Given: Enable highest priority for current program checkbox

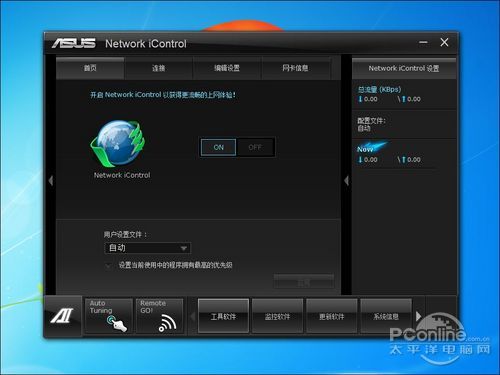Looking at the screenshot, I should [x=108, y=266].
